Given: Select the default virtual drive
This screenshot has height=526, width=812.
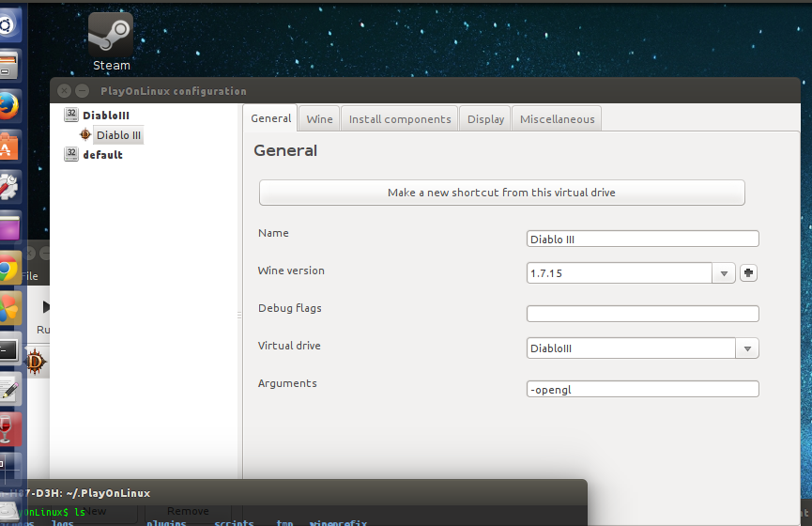Looking at the screenshot, I should [x=102, y=154].
